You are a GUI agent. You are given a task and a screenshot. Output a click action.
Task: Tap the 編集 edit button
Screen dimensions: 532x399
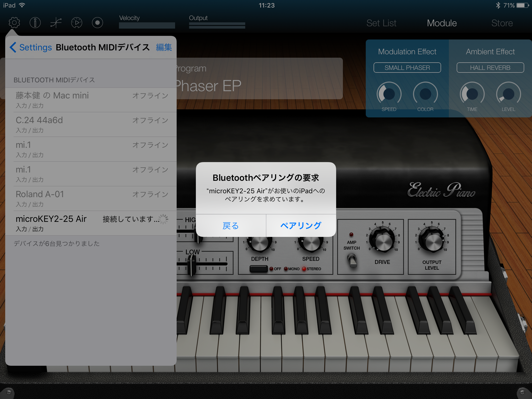pyautogui.click(x=164, y=47)
